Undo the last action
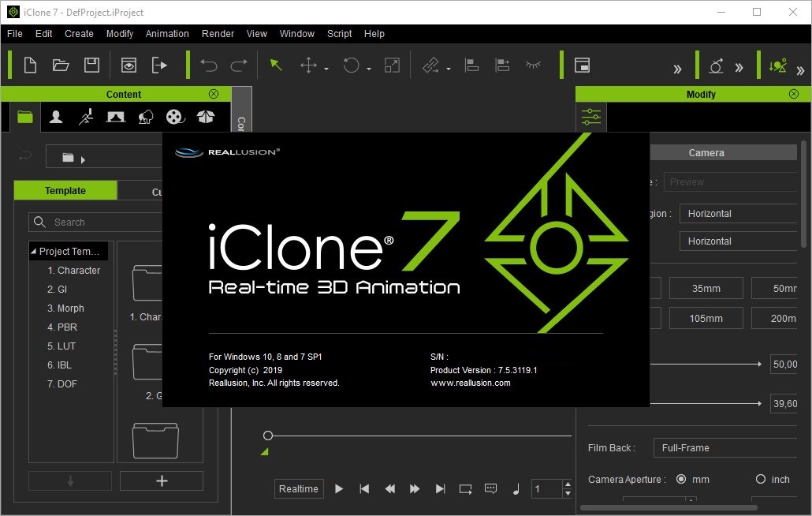 click(209, 65)
